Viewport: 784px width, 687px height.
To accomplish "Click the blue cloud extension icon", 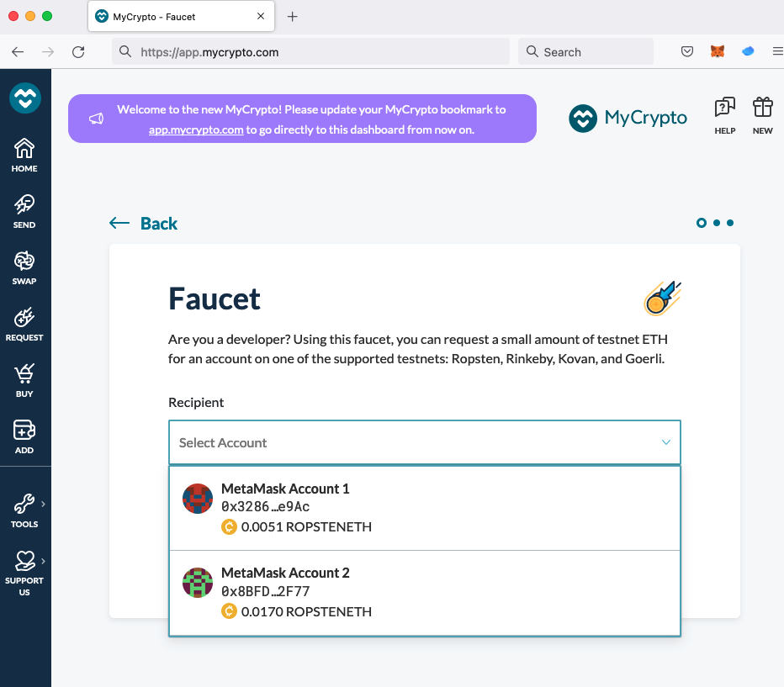I will coord(748,51).
